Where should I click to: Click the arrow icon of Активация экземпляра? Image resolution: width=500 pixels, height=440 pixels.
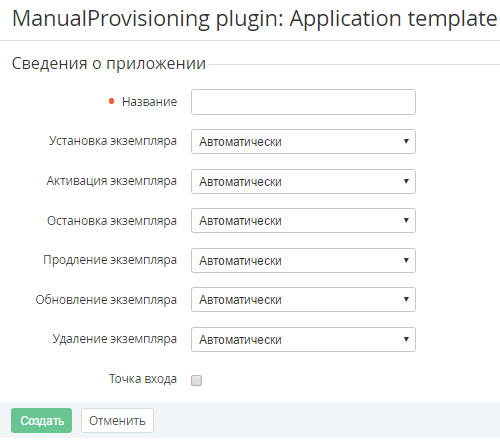[x=406, y=181]
